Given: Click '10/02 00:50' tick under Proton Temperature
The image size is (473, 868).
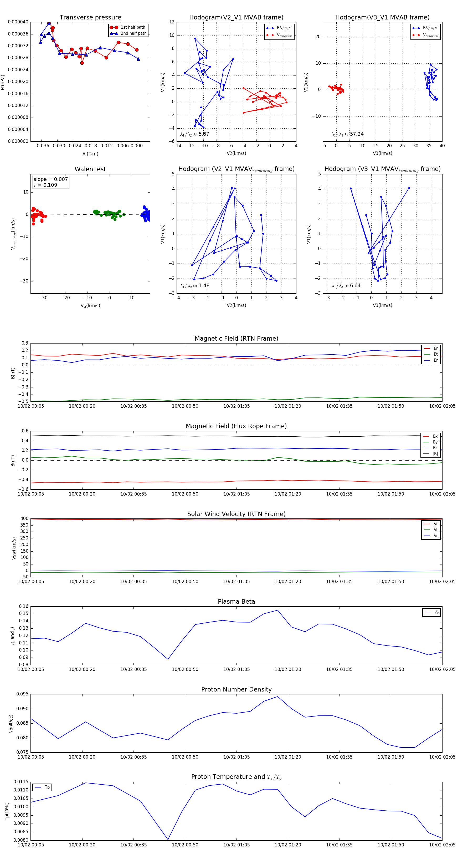Looking at the screenshot, I should tap(185, 845).
